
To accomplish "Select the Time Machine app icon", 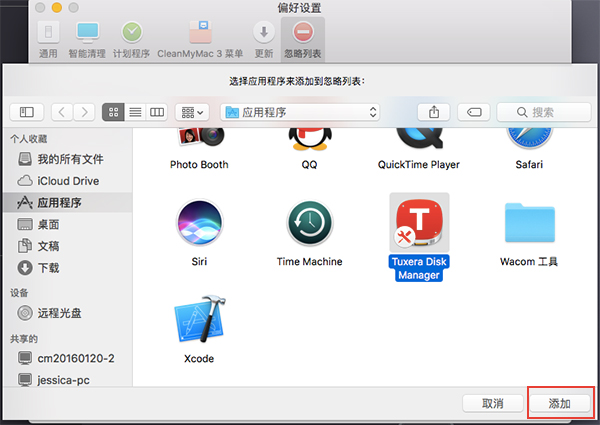I will coord(310,223).
